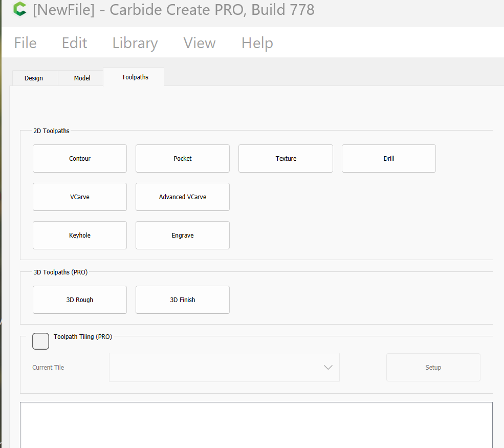
Task: Switch to the Design tab
Action: [x=34, y=78]
